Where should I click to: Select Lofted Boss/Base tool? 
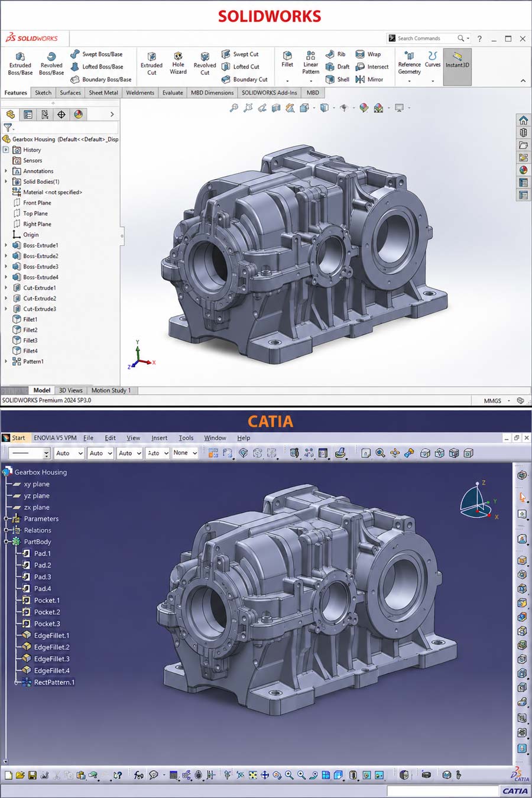[96, 67]
